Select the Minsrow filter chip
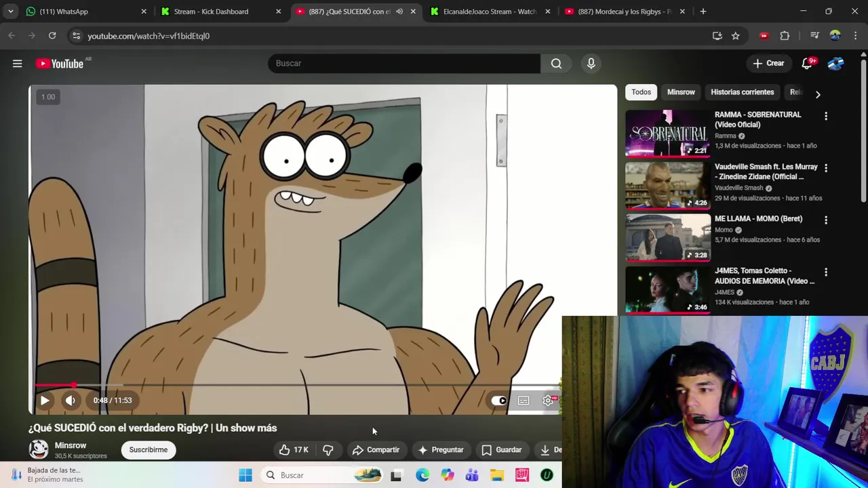 [x=681, y=92]
